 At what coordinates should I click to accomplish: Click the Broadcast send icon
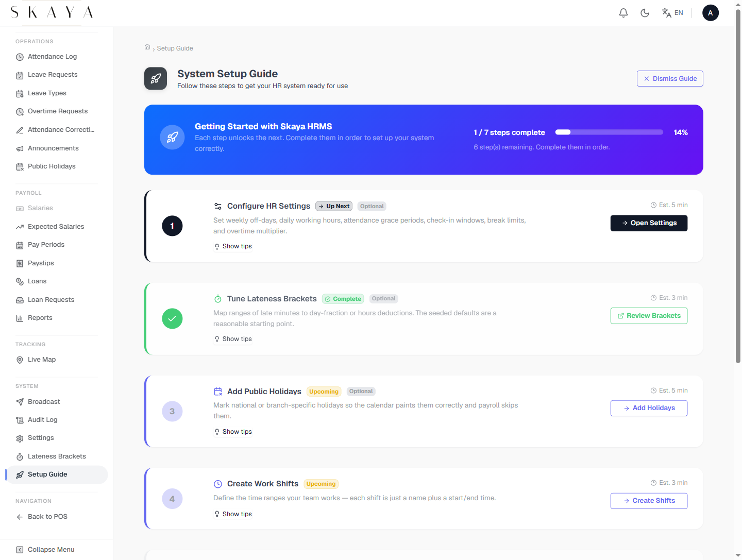(20, 402)
